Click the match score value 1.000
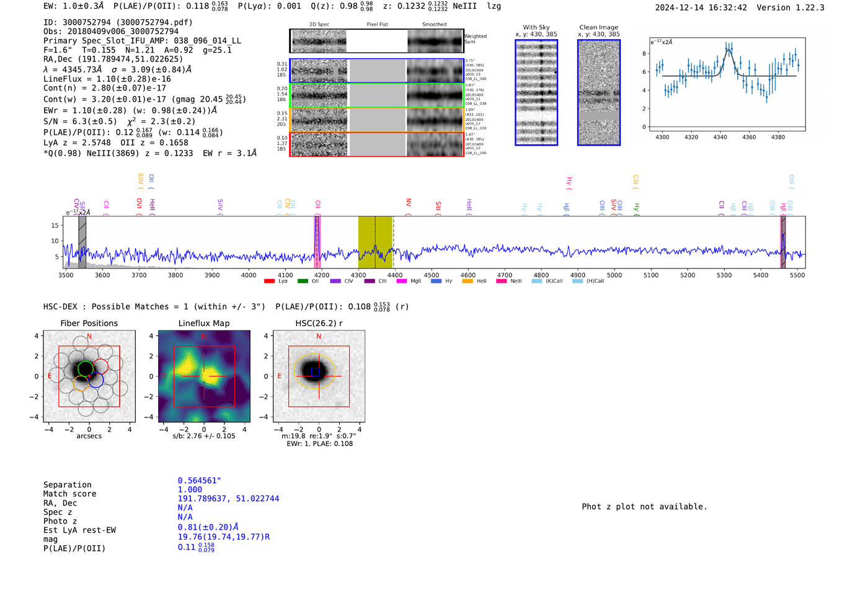This screenshot has width=868, height=591. coord(190,489)
